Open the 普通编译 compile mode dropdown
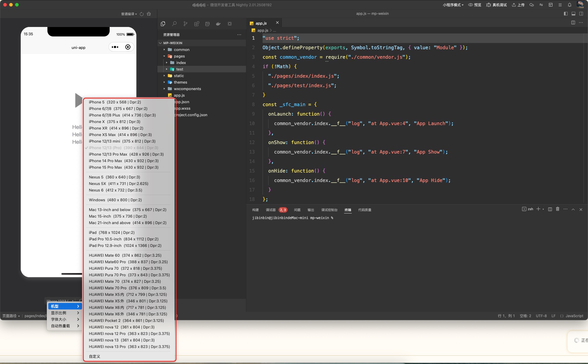The height and width of the screenshot is (364, 588). (129, 14)
